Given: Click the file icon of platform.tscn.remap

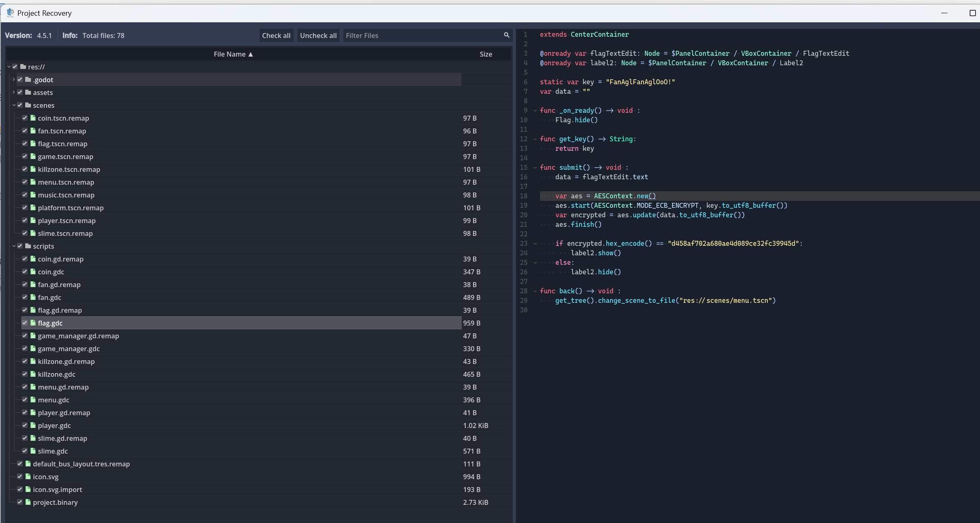Looking at the screenshot, I should [x=33, y=207].
